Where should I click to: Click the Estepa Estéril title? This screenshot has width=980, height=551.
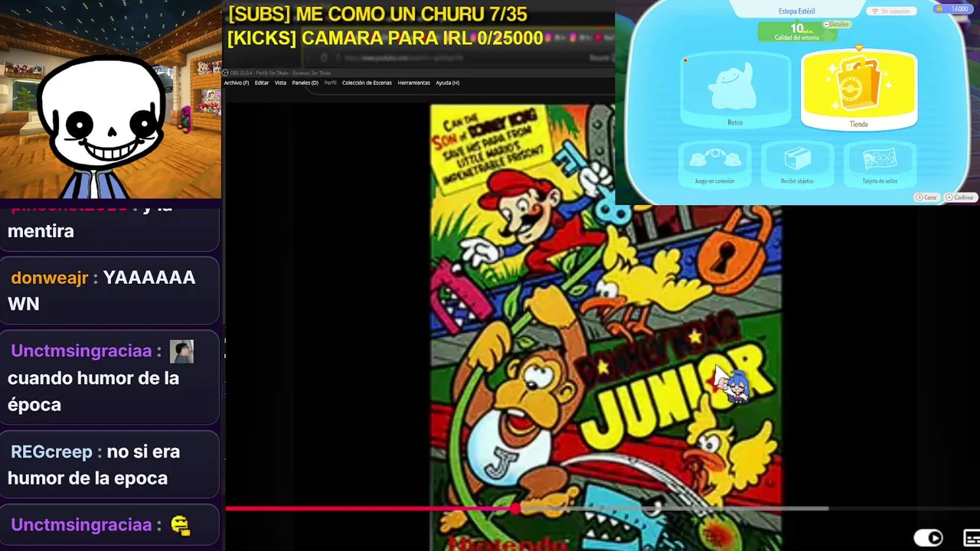(x=796, y=11)
